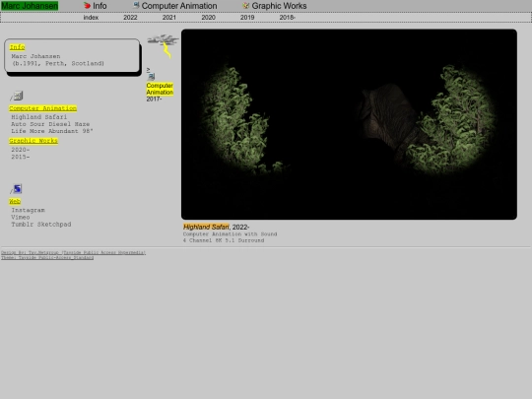Click the yellow Info heading link in sidebar box
The width and height of the screenshot is (532, 399).
pyautogui.click(x=18, y=47)
